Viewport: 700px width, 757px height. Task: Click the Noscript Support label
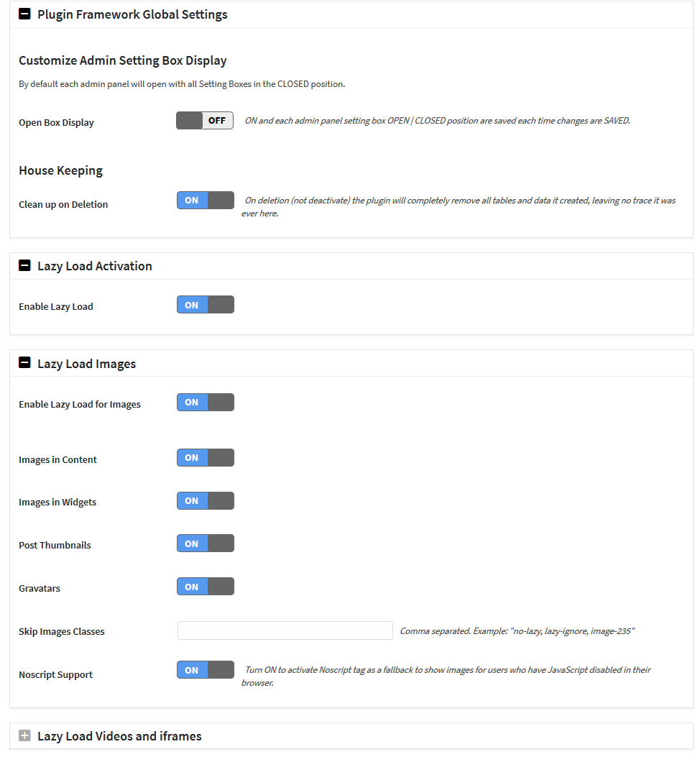pyautogui.click(x=55, y=674)
